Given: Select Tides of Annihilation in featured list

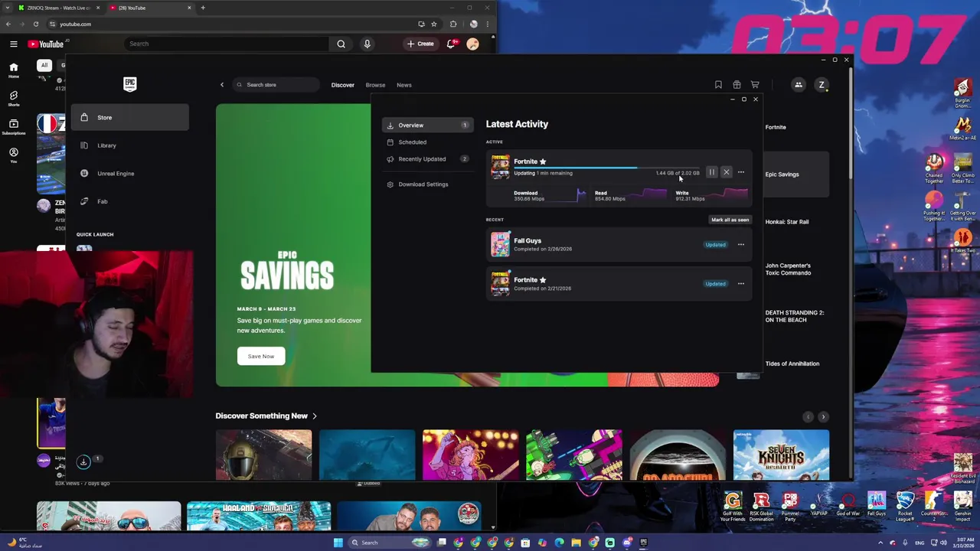Looking at the screenshot, I should pyautogui.click(x=792, y=364).
